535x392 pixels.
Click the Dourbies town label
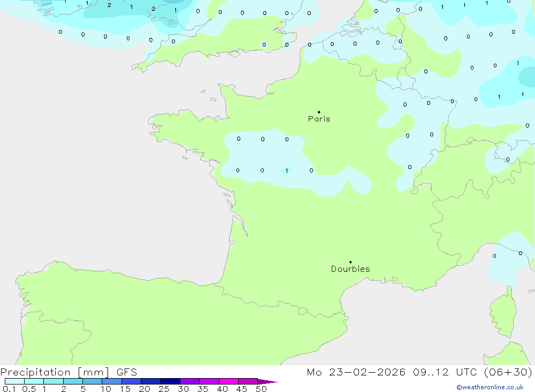pos(350,269)
